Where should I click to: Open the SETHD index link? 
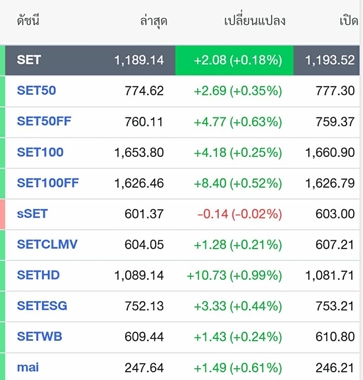(38, 275)
